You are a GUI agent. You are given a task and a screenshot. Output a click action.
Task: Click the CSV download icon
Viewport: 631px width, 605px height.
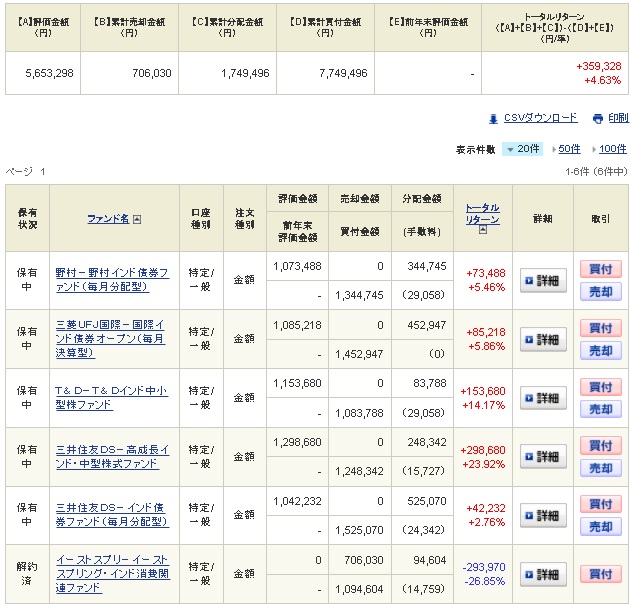coord(493,119)
